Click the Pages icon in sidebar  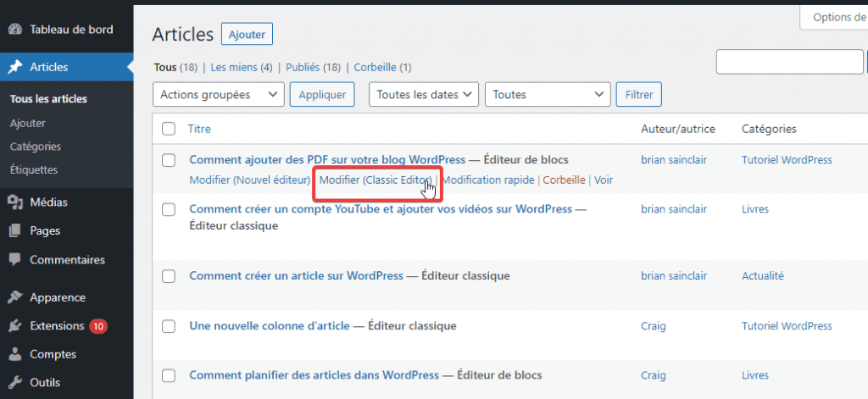click(x=15, y=230)
